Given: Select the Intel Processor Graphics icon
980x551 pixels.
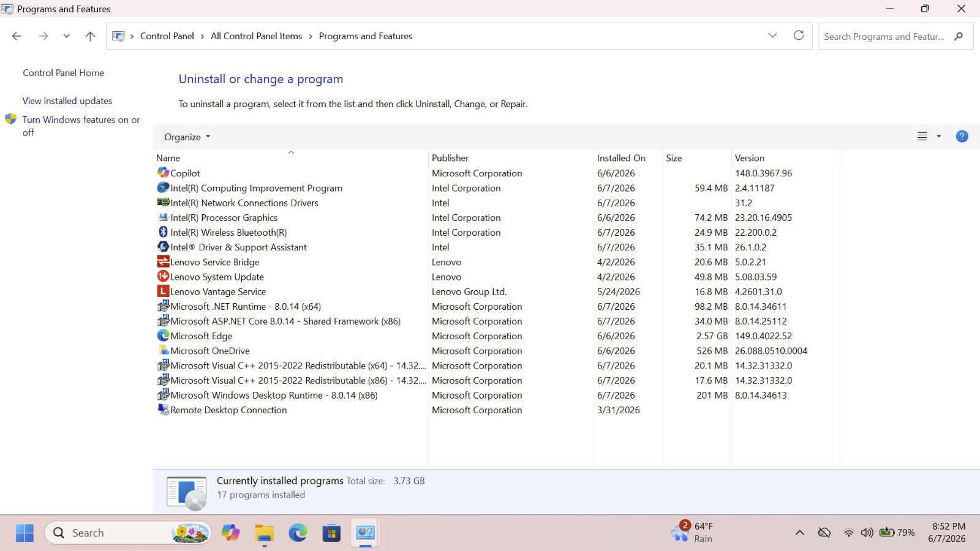Looking at the screenshot, I should [x=163, y=217].
